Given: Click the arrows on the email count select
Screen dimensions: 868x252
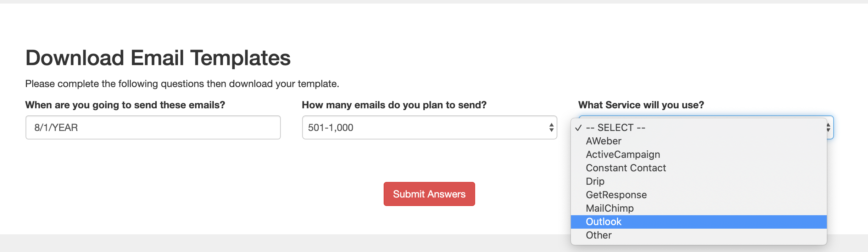Looking at the screenshot, I should tap(551, 127).
